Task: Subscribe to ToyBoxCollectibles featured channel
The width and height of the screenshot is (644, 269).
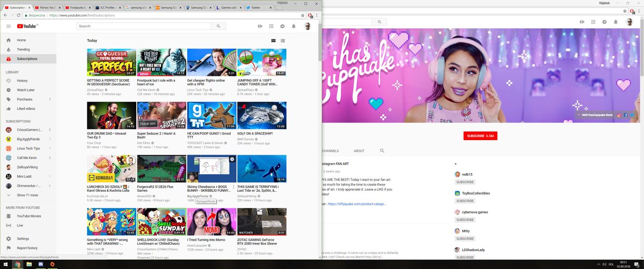Action: coord(465,201)
